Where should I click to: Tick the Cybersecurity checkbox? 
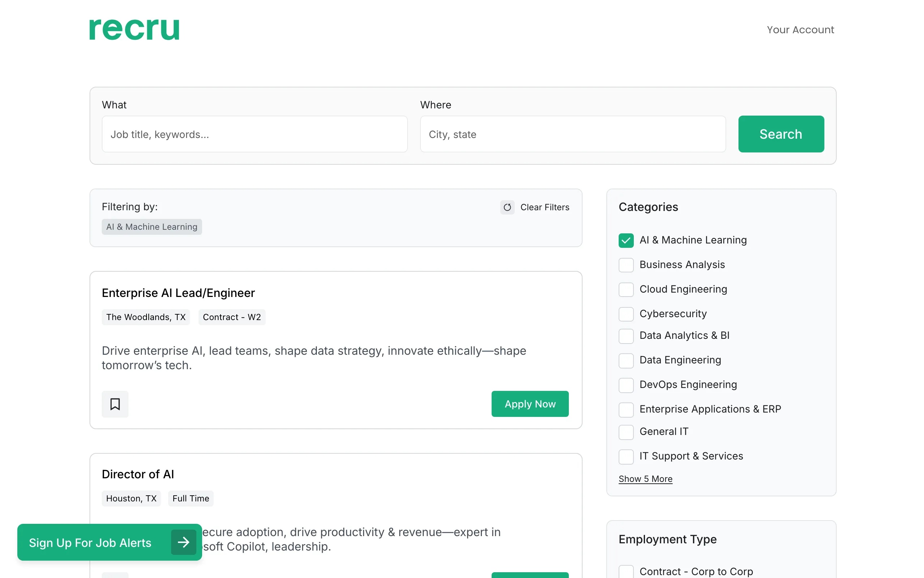pyautogui.click(x=626, y=314)
